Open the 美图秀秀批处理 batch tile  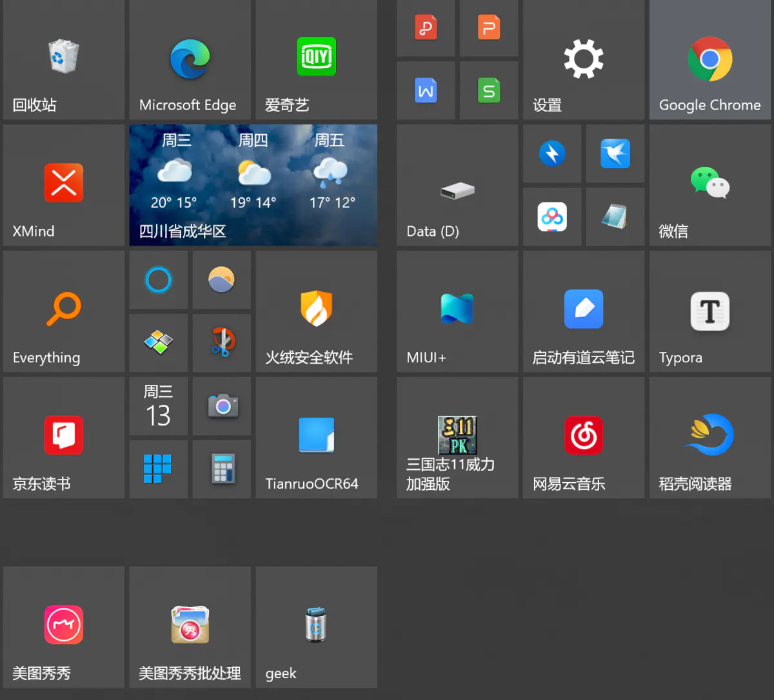click(x=190, y=627)
